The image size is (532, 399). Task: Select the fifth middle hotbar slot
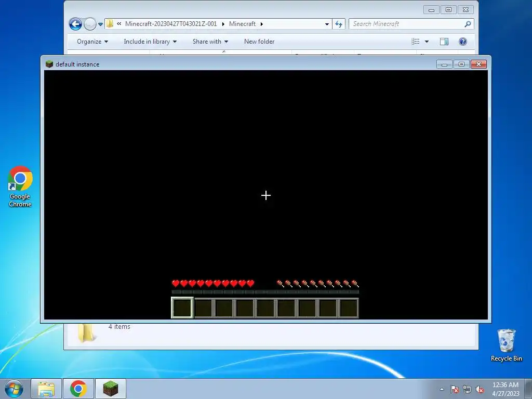pos(265,308)
